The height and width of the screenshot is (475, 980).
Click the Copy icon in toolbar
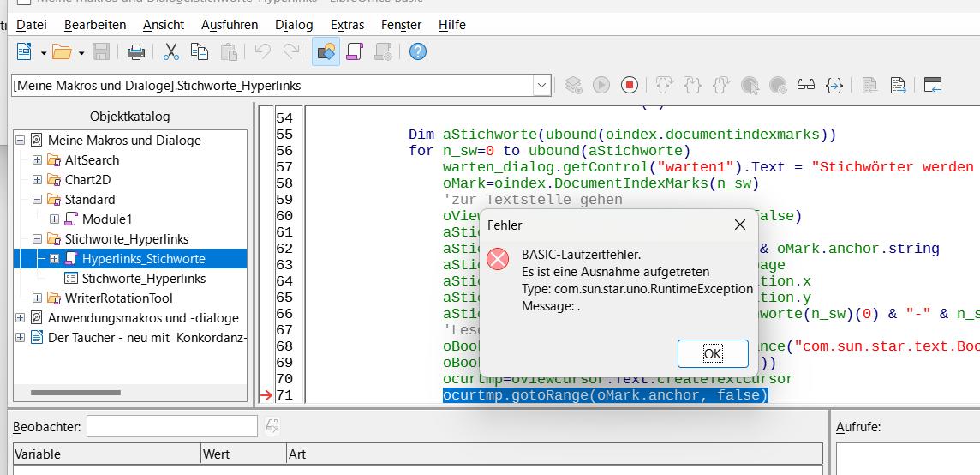point(200,52)
